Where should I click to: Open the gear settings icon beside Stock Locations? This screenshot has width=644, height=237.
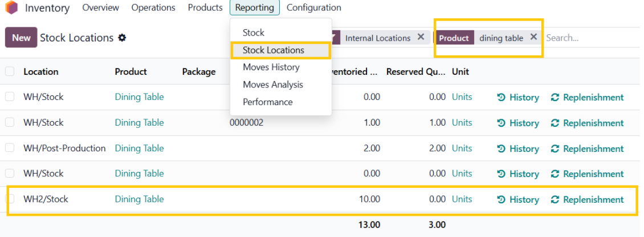[x=122, y=38]
